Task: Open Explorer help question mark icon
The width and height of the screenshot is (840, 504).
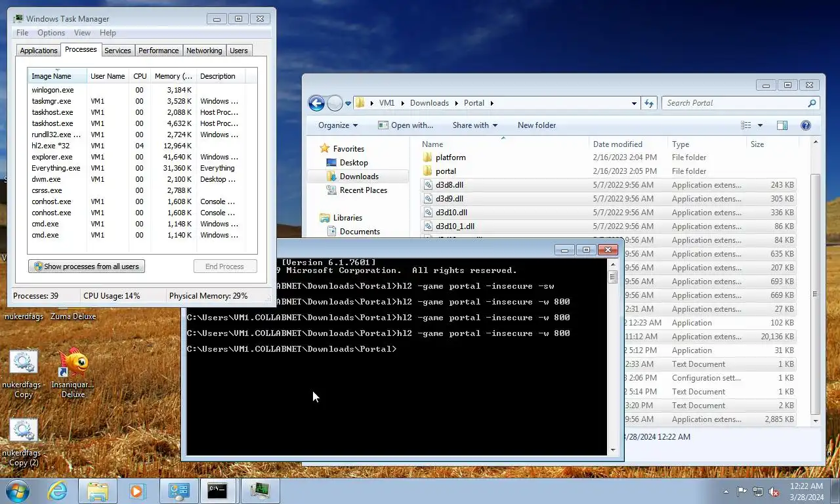Action: [806, 125]
